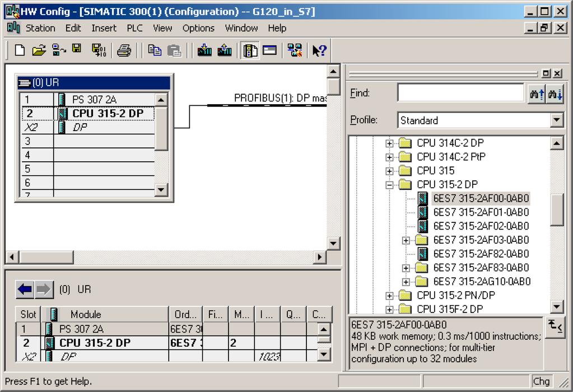Click the gray forward arrow above the module table
573x392 pixels.
(x=44, y=290)
